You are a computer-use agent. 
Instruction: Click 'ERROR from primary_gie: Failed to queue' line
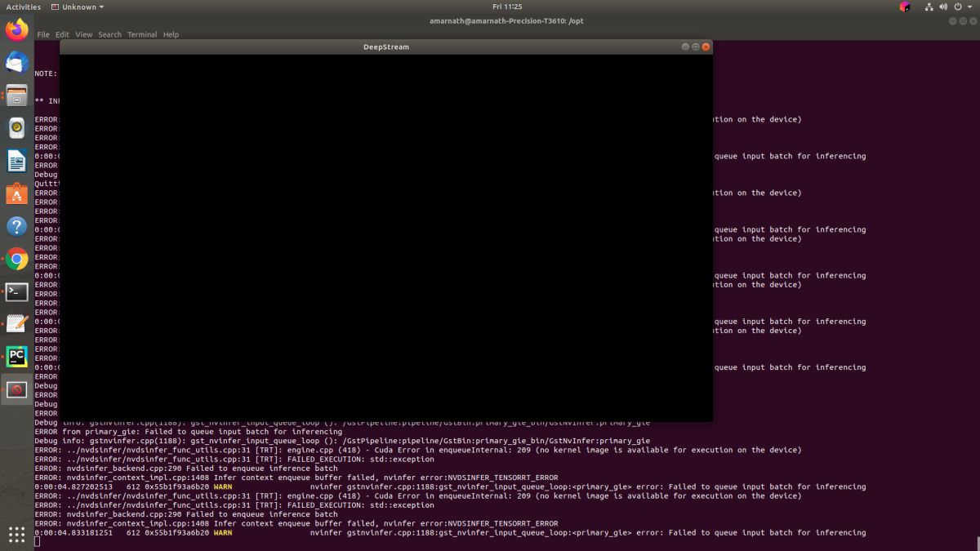pyautogui.click(x=188, y=432)
